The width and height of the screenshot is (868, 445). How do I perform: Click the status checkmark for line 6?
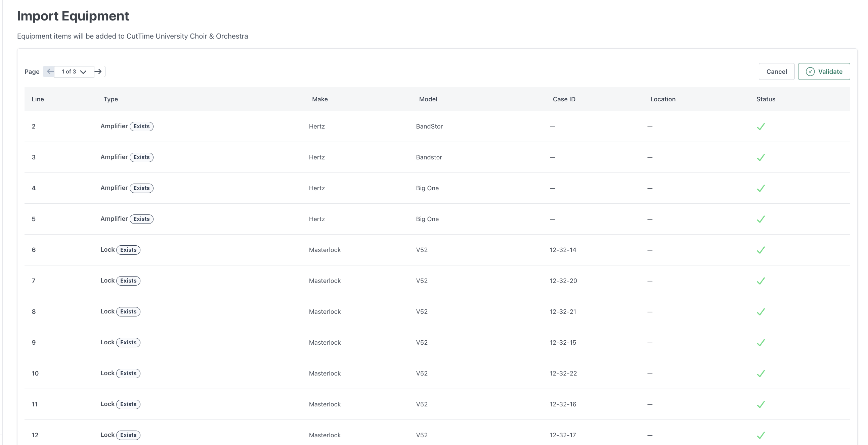pyautogui.click(x=761, y=250)
